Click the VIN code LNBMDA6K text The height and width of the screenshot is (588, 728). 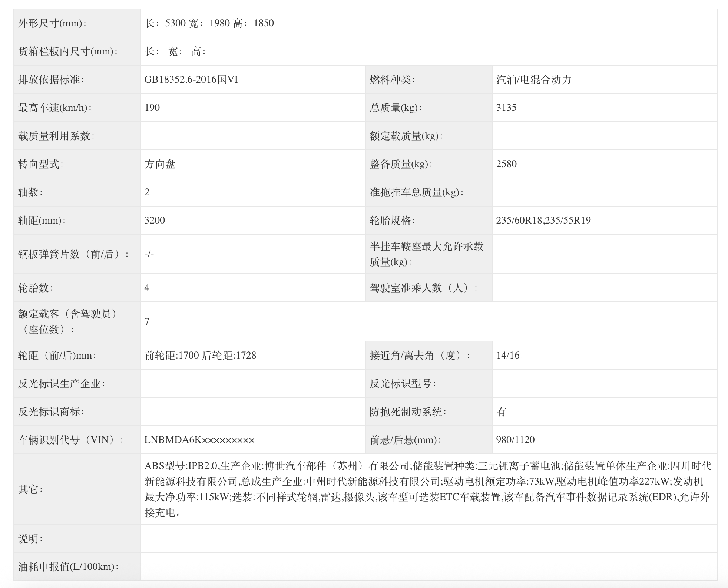199,440
